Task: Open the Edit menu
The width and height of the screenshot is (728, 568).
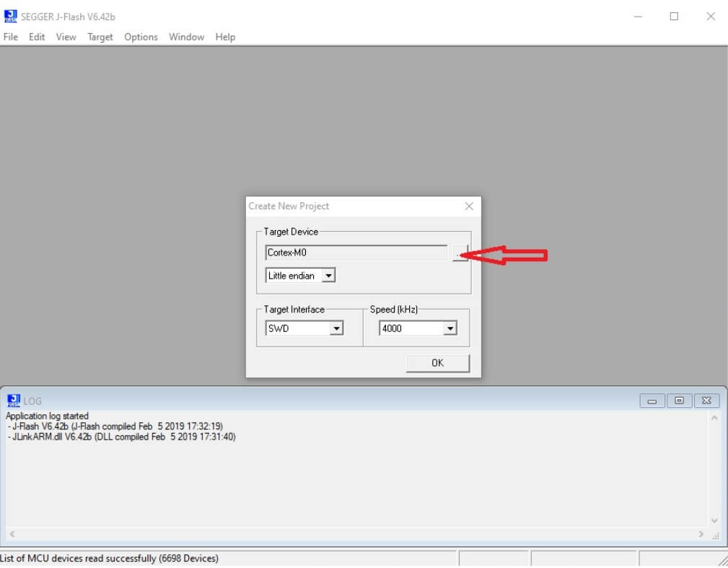Action: (x=37, y=37)
